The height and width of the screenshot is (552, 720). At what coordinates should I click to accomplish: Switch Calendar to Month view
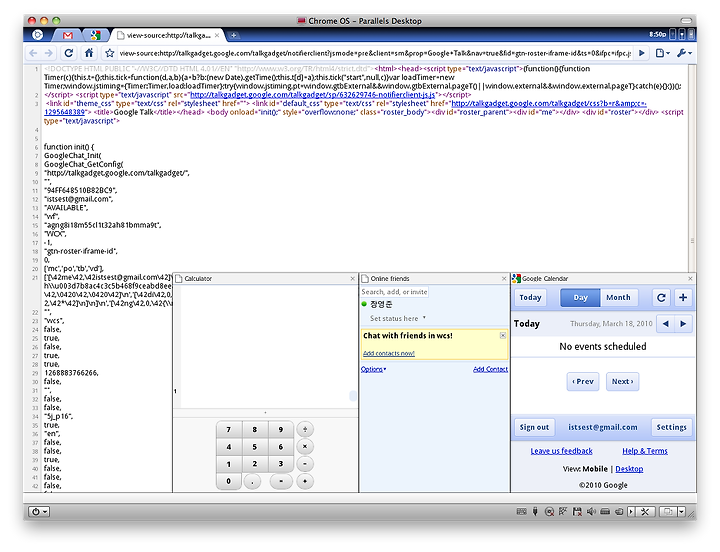pos(618,298)
